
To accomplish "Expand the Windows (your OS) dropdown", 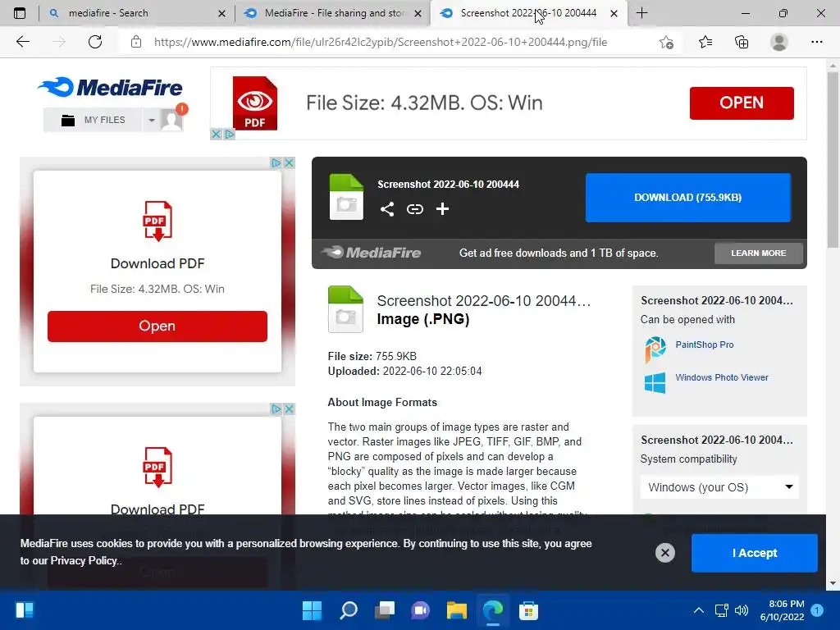I will (x=719, y=487).
